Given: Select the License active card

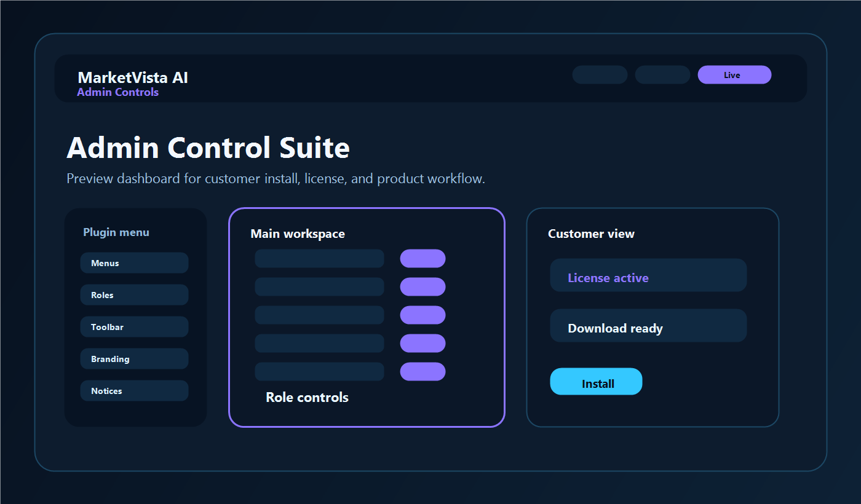Looking at the screenshot, I should click(648, 275).
